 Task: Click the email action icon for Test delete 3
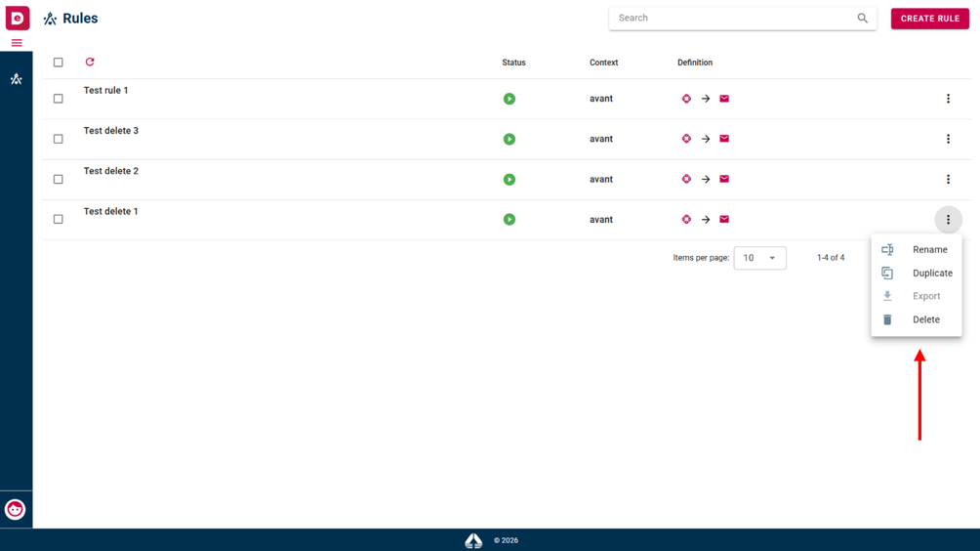click(x=724, y=139)
